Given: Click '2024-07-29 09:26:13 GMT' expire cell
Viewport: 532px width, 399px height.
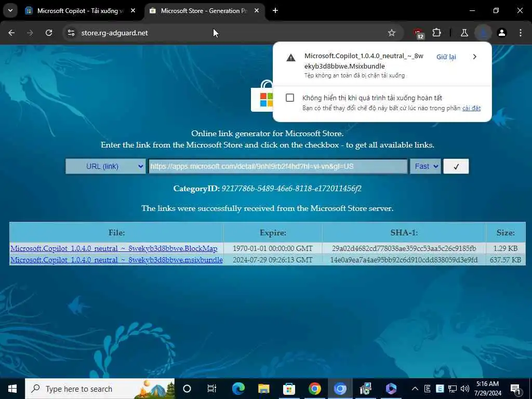Looking at the screenshot, I should pyautogui.click(x=272, y=260).
